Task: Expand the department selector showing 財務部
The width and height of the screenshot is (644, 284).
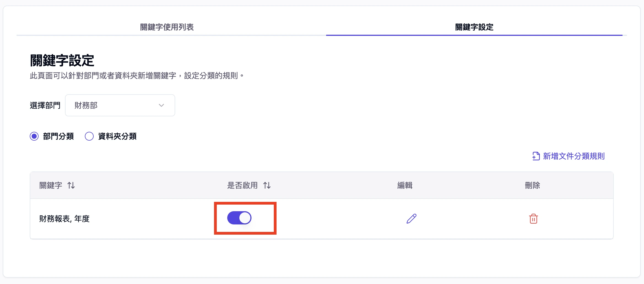Action: pyautogui.click(x=120, y=105)
